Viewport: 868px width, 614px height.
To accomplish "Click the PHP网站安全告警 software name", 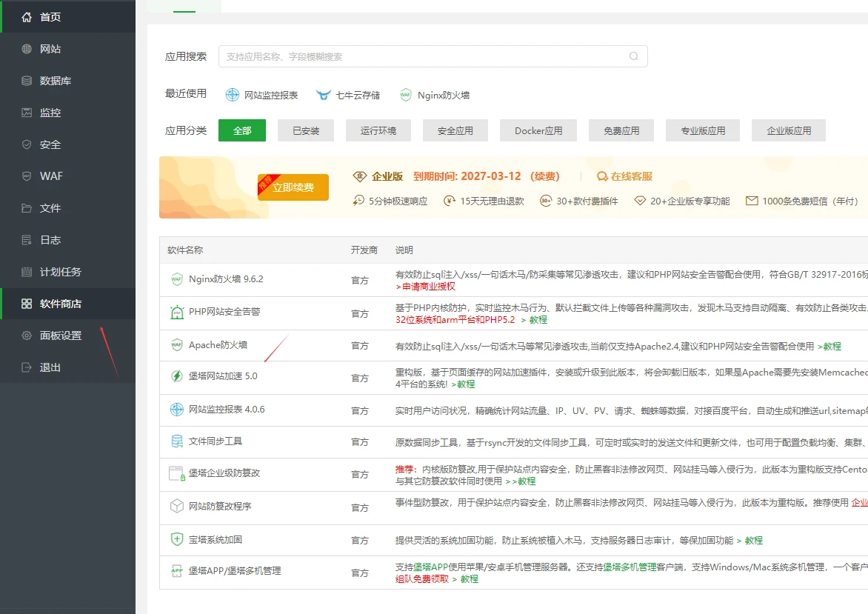I will [224, 312].
